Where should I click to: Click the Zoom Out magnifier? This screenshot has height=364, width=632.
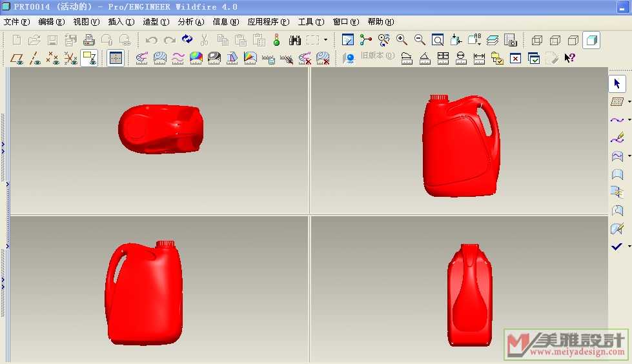(x=420, y=39)
